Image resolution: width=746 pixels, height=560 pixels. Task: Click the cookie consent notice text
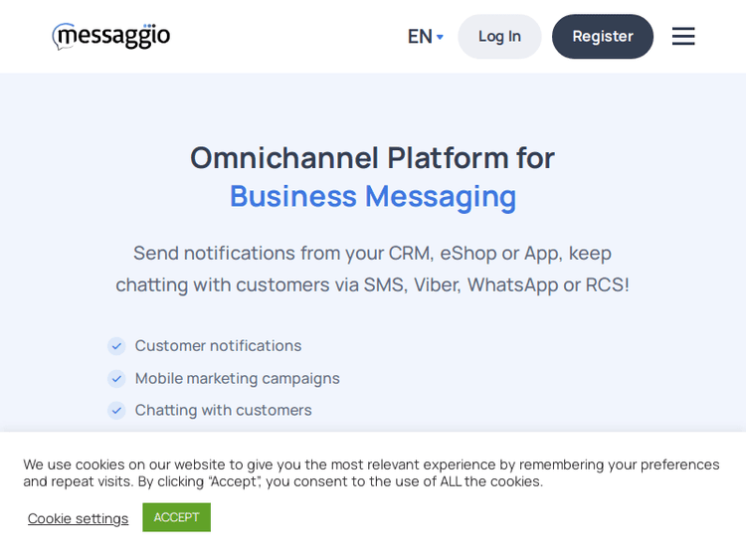pyautogui.click(x=372, y=472)
